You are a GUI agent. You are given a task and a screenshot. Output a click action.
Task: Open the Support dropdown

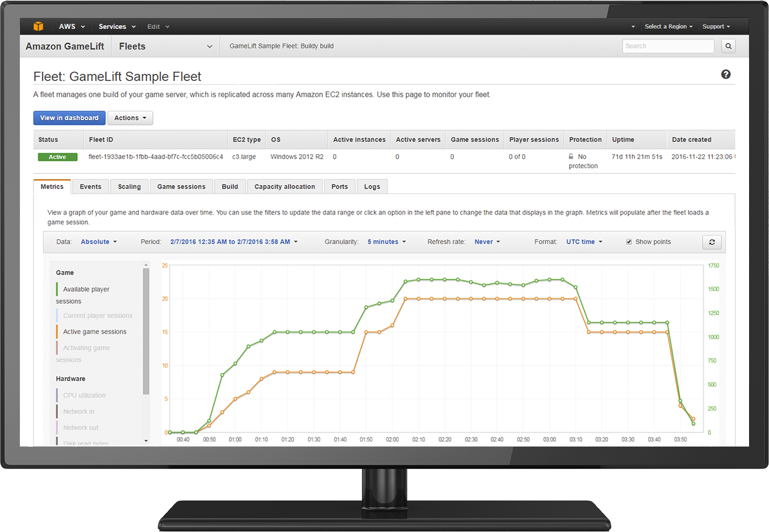click(716, 26)
